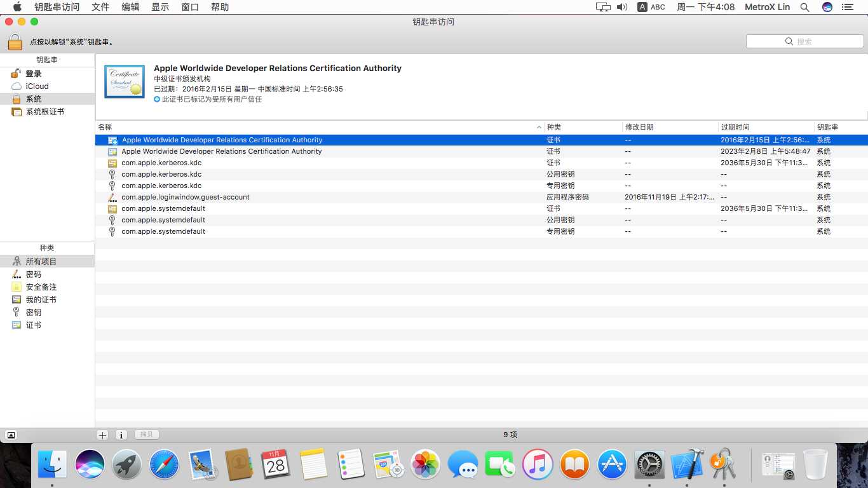
Task: Select com.apple.loginwindow.guest-account row
Action: 482,197
